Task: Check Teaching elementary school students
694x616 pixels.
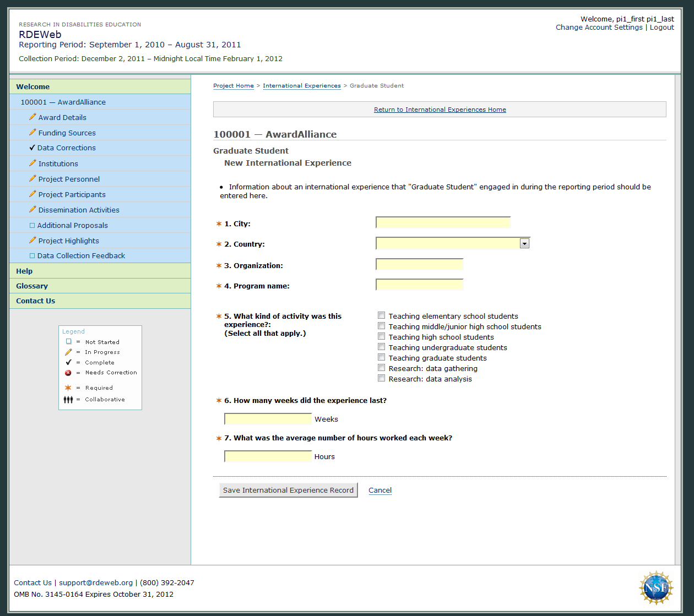Action: [381, 315]
